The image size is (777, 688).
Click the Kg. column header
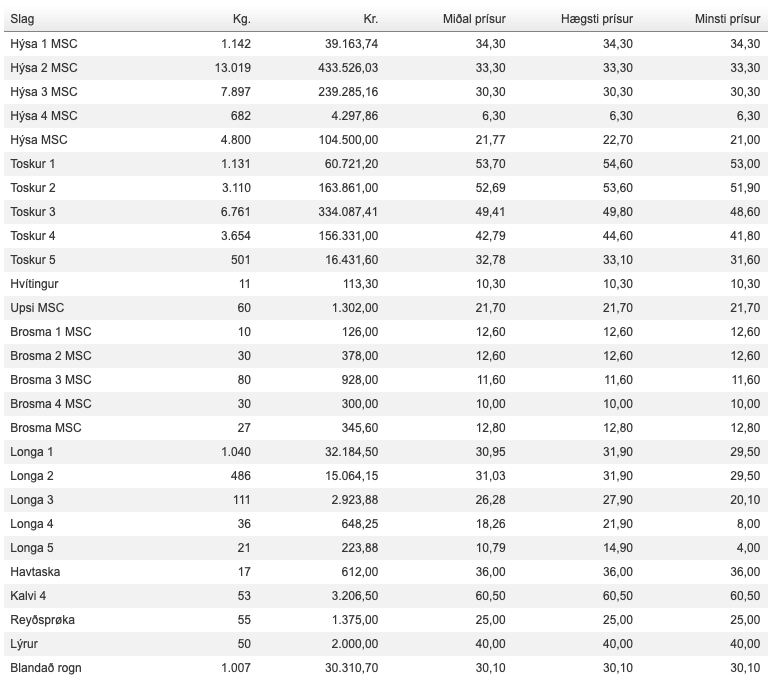coord(240,19)
